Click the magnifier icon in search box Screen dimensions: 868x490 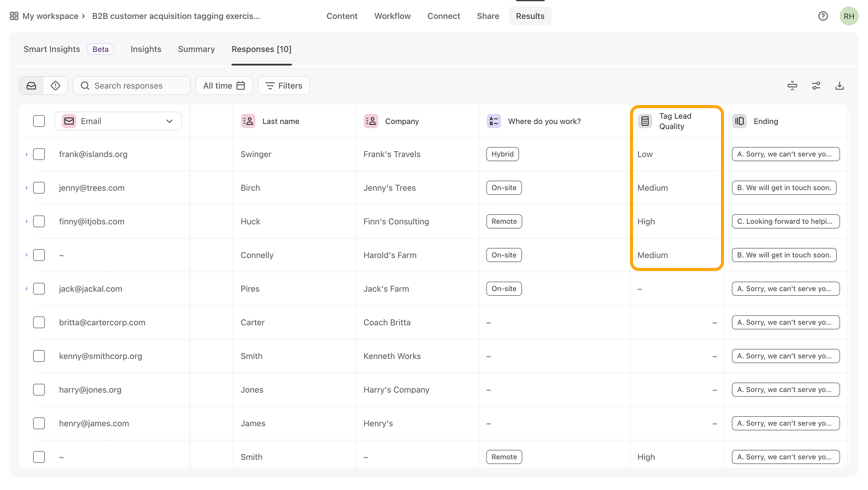tap(85, 86)
